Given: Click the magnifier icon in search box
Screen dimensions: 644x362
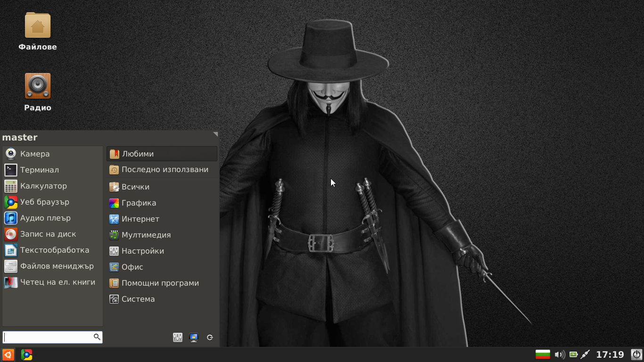Looking at the screenshot, I should click(x=97, y=337).
